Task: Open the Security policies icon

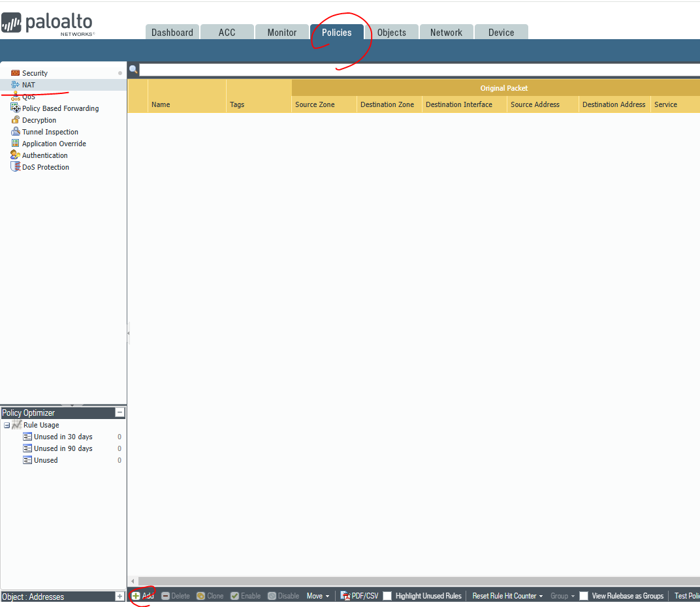Action: pyautogui.click(x=15, y=72)
